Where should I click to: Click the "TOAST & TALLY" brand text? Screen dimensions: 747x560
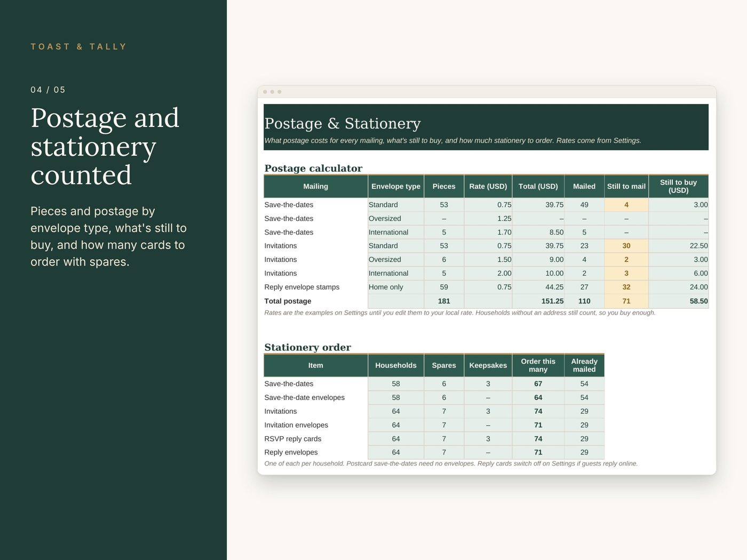[78, 47]
